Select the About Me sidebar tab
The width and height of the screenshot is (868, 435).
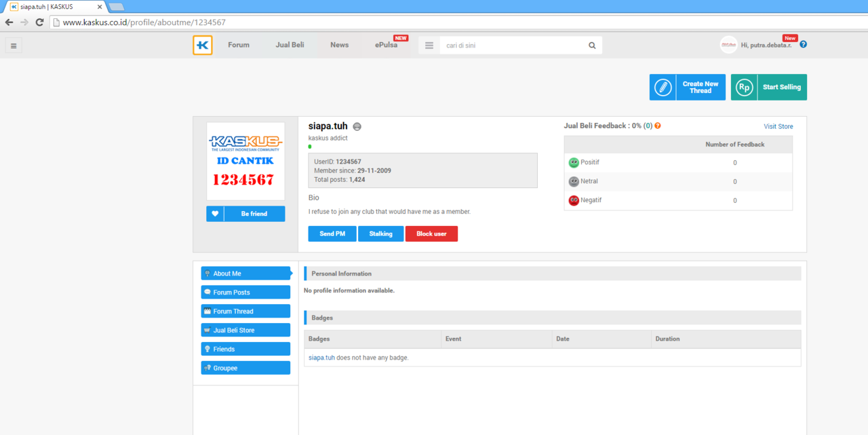click(x=245, y=273)
